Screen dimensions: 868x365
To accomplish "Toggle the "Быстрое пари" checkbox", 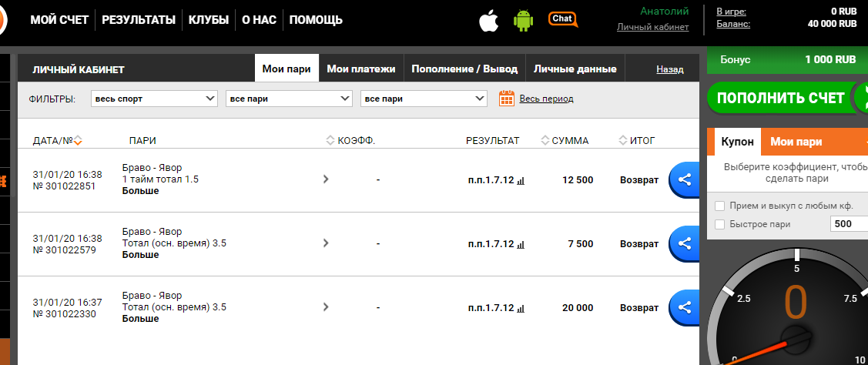I will [x=719, y=224].
